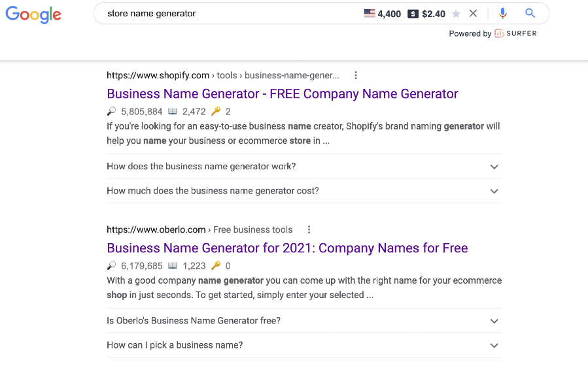Click the US flag search volume icon
This screenshot has height=366, width=588.
370,14
